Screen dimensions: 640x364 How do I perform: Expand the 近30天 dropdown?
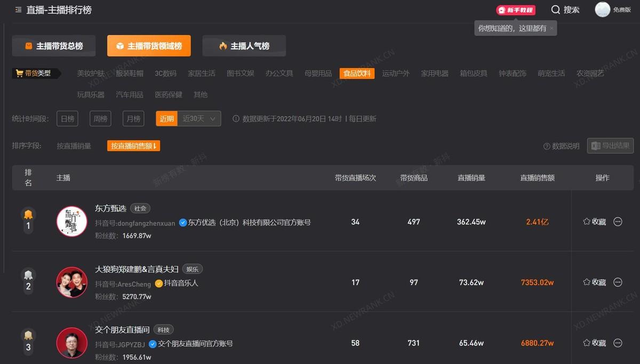tap(199, 119)
